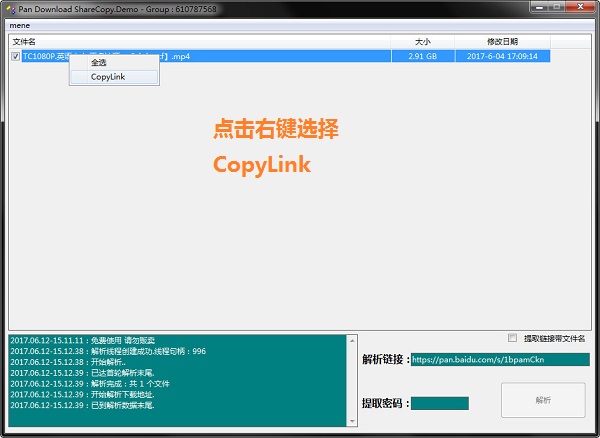Click the 解析 button
Screen dimensions: 600x438
(543, 400)
